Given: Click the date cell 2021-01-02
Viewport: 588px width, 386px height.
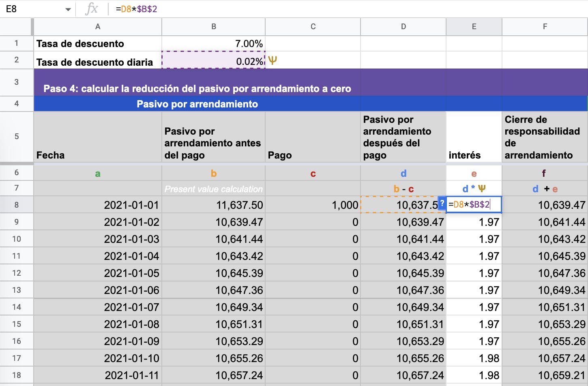Looking at the screenshot, I should (98, 222).
